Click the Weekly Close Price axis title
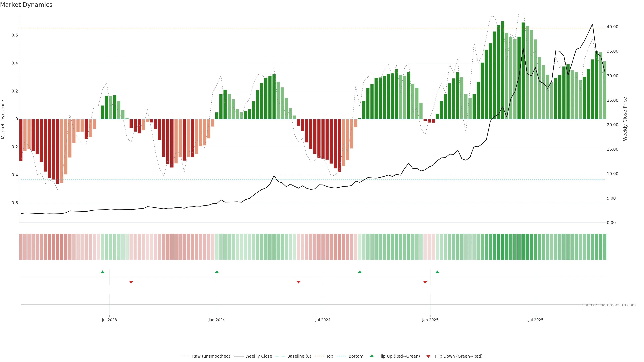Viewport: 644px width, 362px height. [x=625, y=119]
